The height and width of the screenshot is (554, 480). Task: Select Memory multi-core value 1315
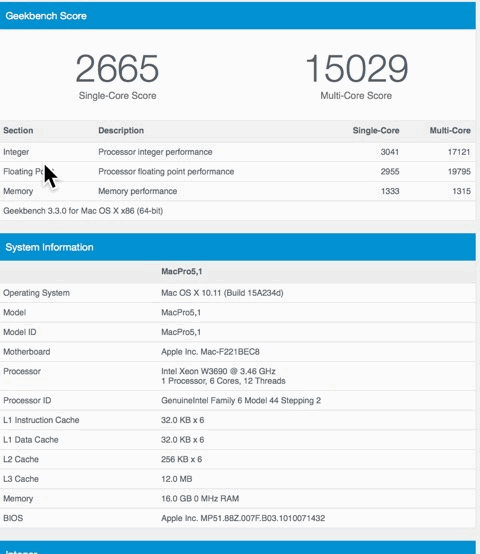click(x=462, y=191)
